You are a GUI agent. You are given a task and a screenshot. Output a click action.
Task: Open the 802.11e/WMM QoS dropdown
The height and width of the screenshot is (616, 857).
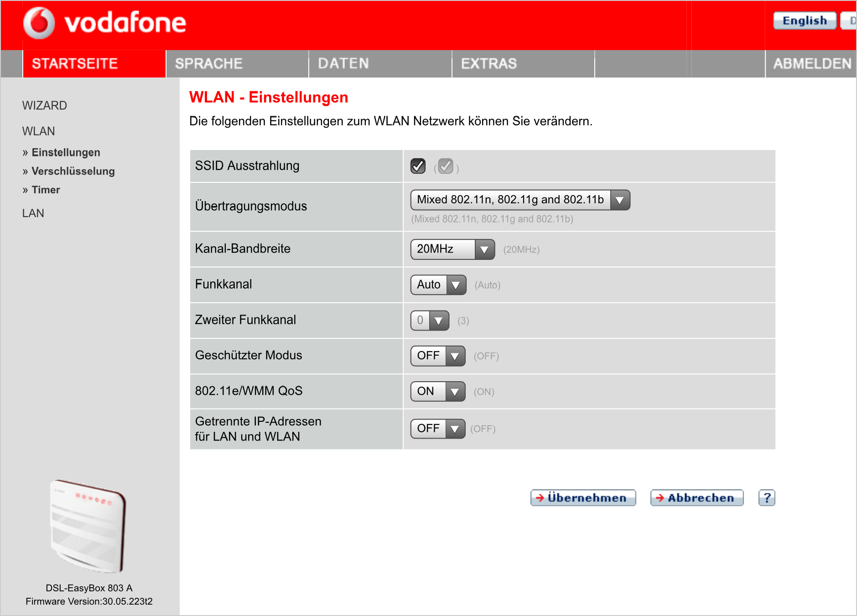pyautogui.click(x=437, y=392)
